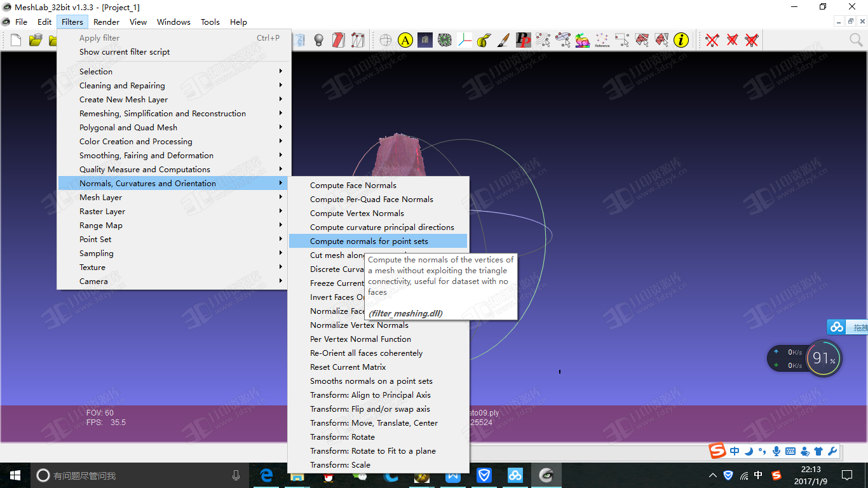Click the middle red X delete icon
Viewport: 868px width, 488px height.
(732, 41)
